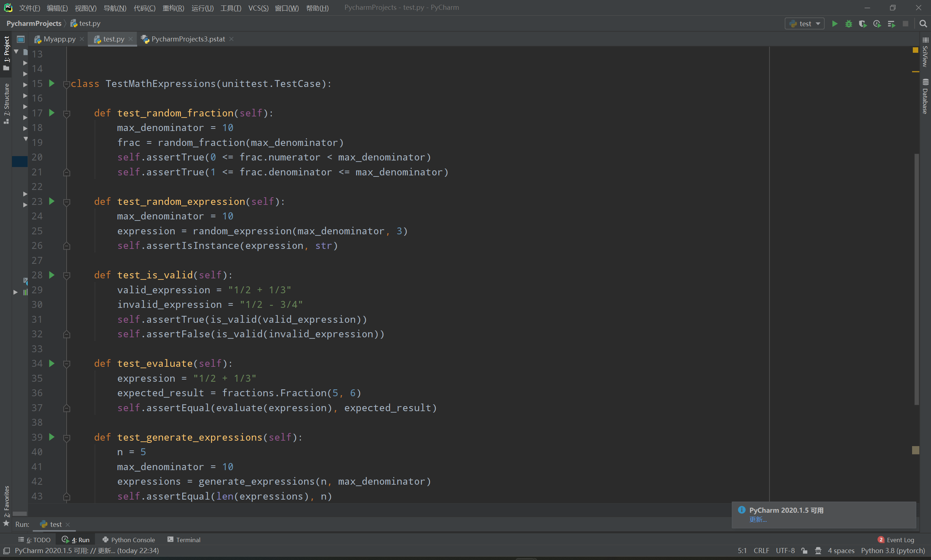Open the Structure tool window
The width and height of the screenshot is (931, 560).
(x=7, y=103)
